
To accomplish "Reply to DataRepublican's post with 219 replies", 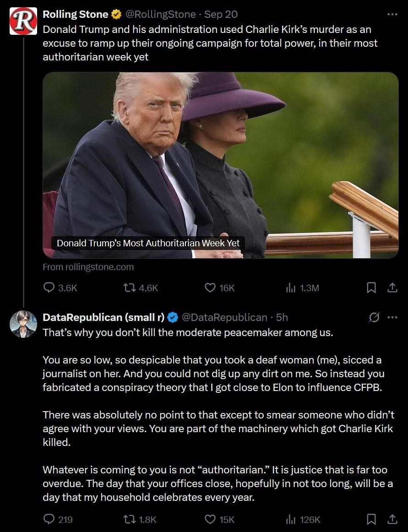I will 58,520.
